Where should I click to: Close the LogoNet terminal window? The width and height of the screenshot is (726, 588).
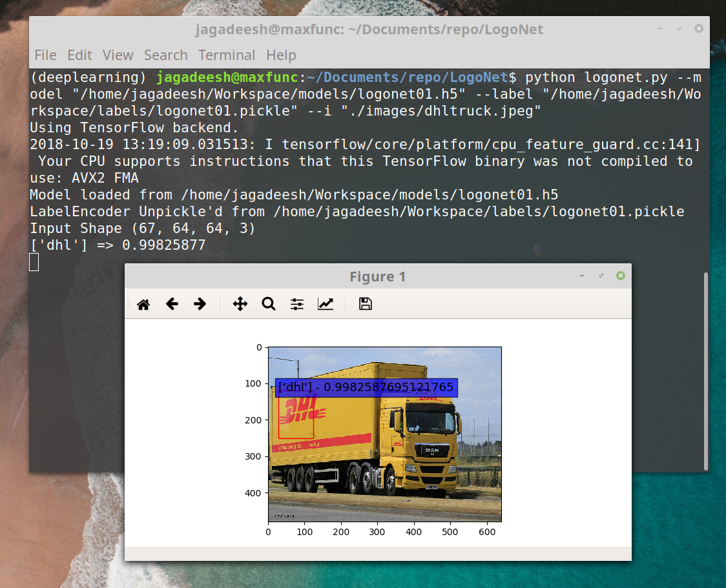699,28
